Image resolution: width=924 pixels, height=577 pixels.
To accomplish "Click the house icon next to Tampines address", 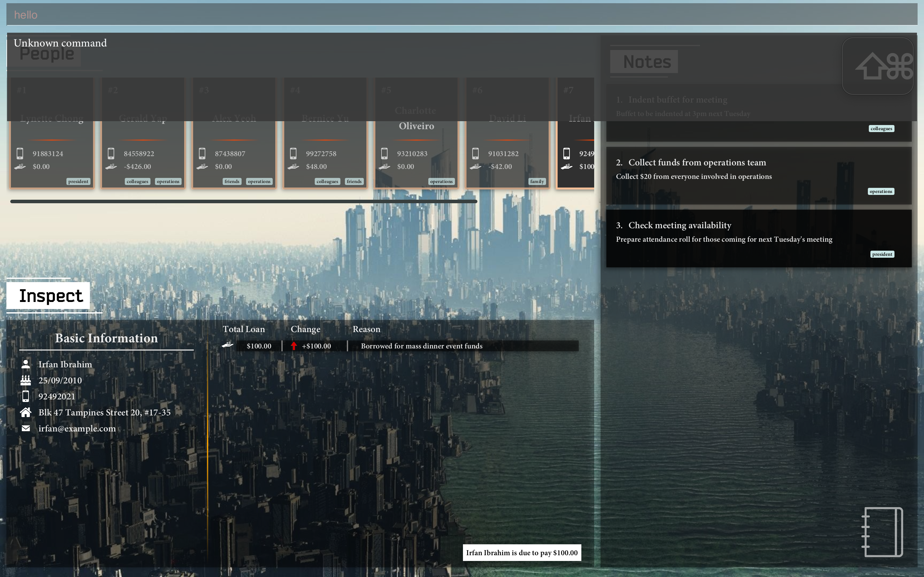I will pos(26,412).
